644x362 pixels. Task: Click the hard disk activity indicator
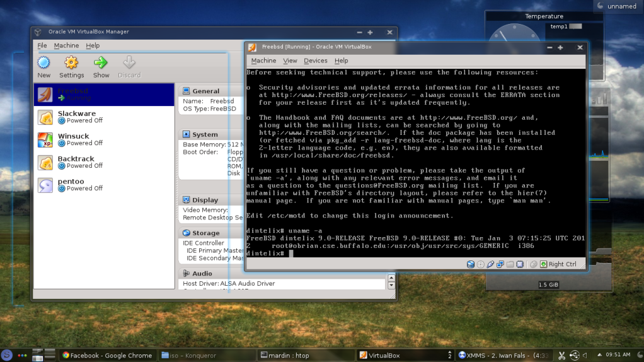point(471,264)
